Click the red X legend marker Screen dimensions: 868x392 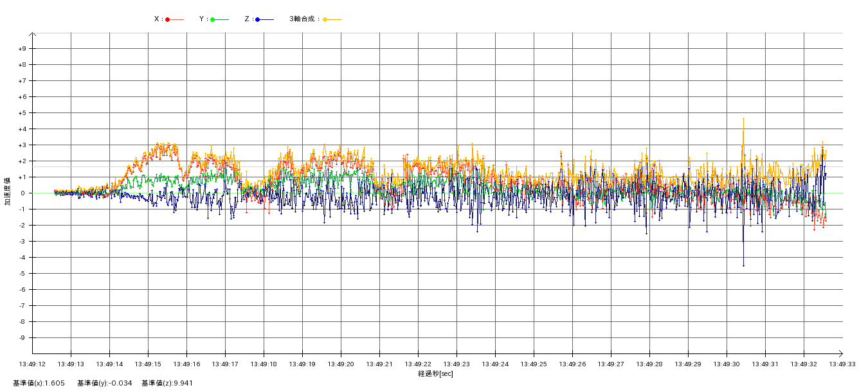pyautogui.click(x=168, y=19)
